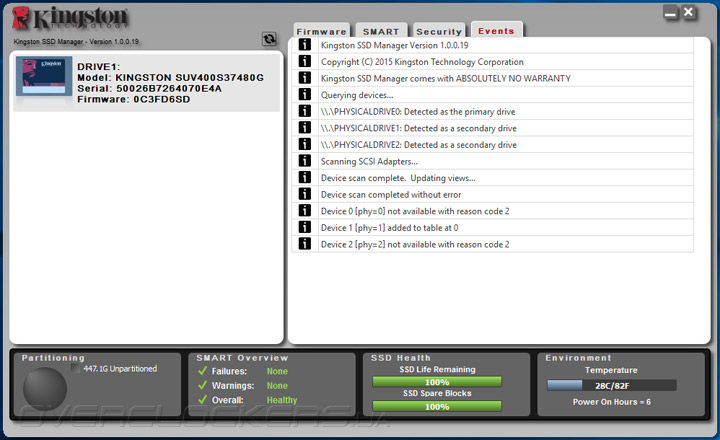Click info icon beside scan completed without error
This screenshot has width=720, height=440.
pos(304,194)
